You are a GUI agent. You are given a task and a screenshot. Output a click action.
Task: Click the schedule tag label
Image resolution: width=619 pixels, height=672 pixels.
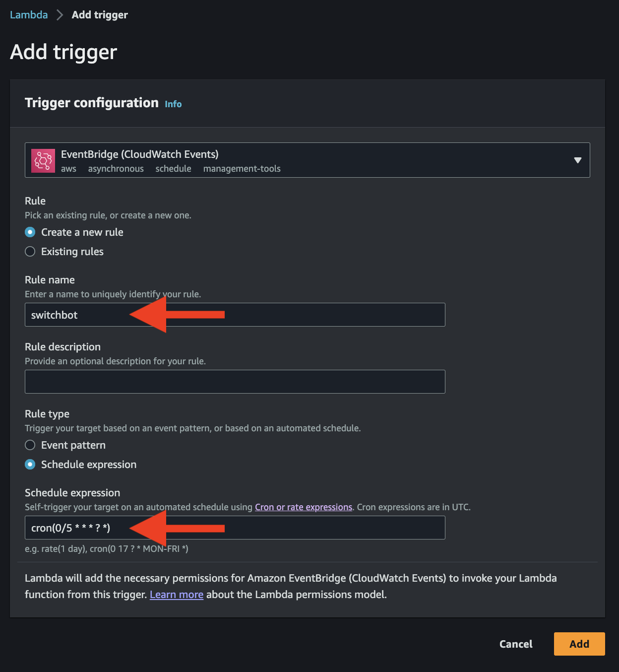click(x=173, y=168)
